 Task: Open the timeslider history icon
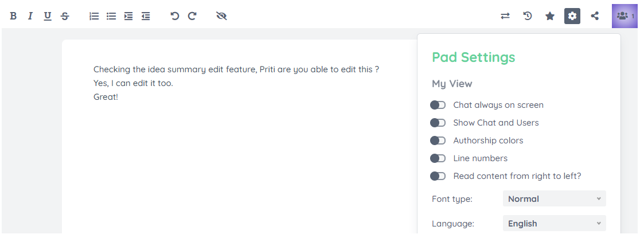528,16
